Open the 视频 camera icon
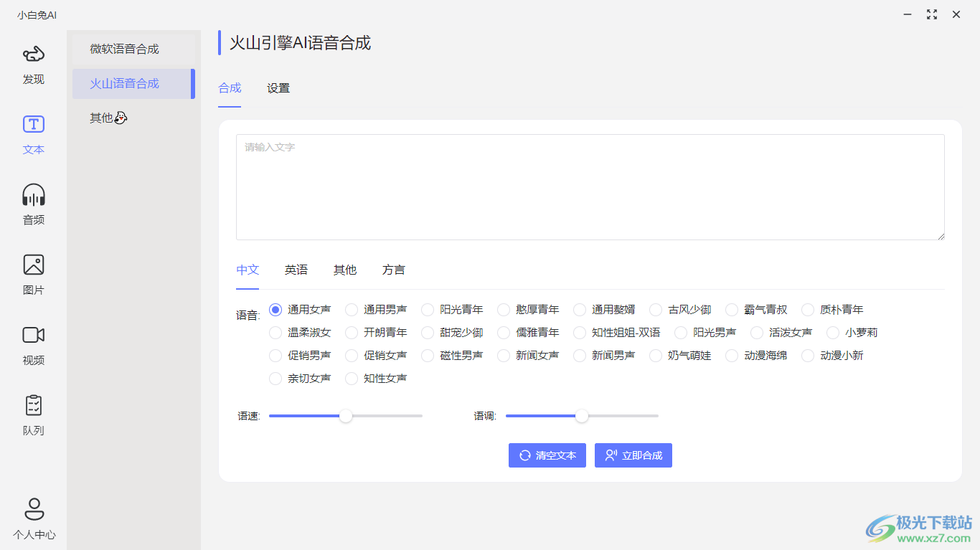 tap(34, 335)
